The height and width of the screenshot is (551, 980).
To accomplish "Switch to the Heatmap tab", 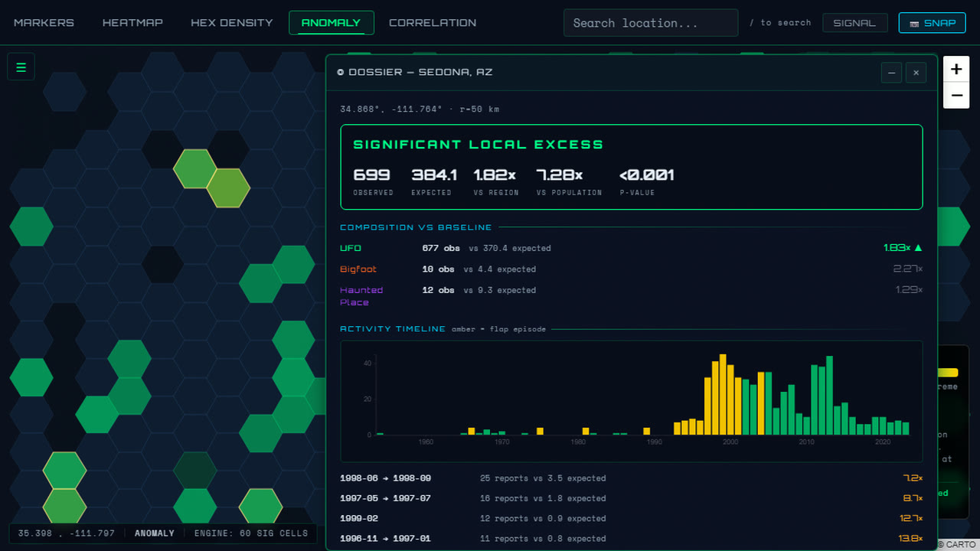I will tap(132, 23).
